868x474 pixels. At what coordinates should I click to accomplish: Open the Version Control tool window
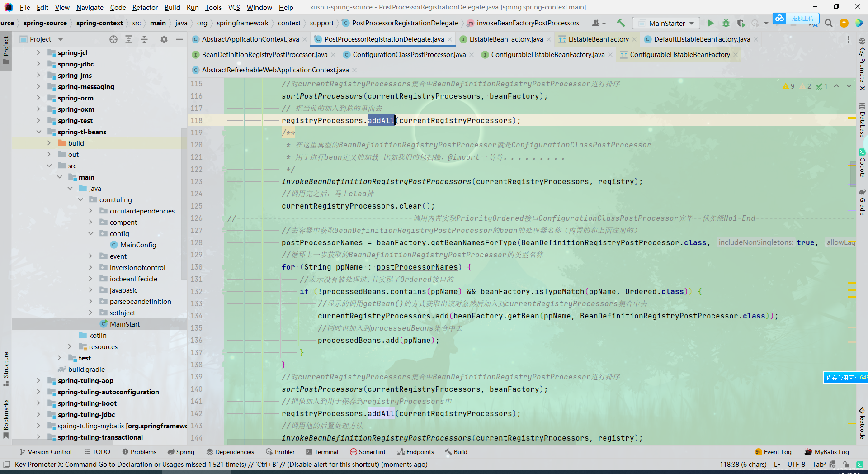[x=45, y=452]
